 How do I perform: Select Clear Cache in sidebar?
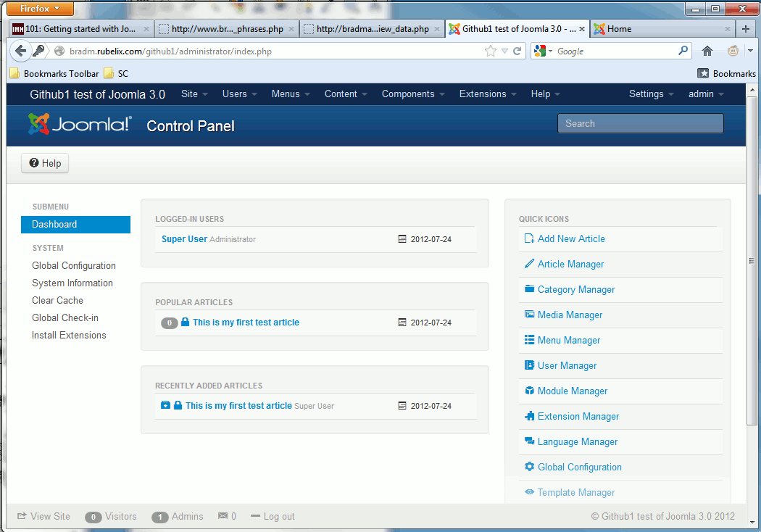[x=57, y=301]
